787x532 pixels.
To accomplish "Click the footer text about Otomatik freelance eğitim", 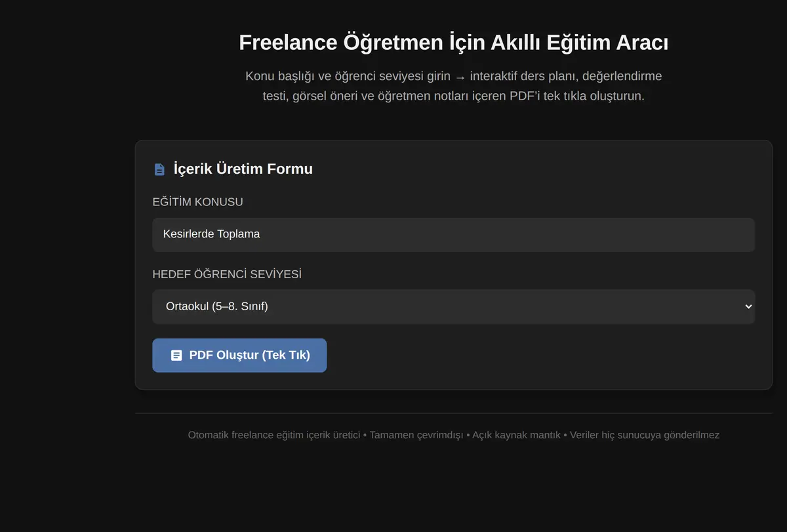I will click(454, 435).
